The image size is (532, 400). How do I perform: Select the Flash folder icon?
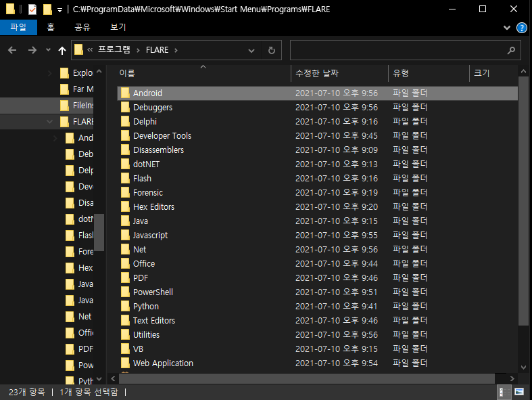tap(125, 179)
